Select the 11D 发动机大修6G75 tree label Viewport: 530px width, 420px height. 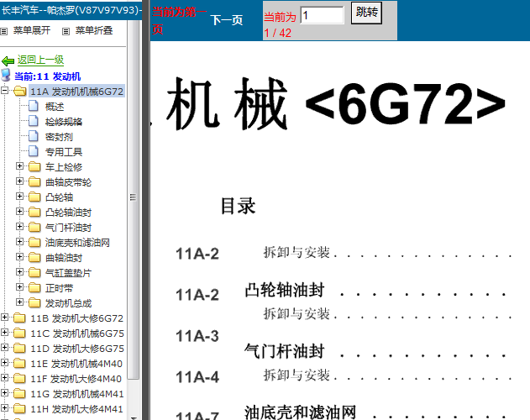(x=77, y=349)
